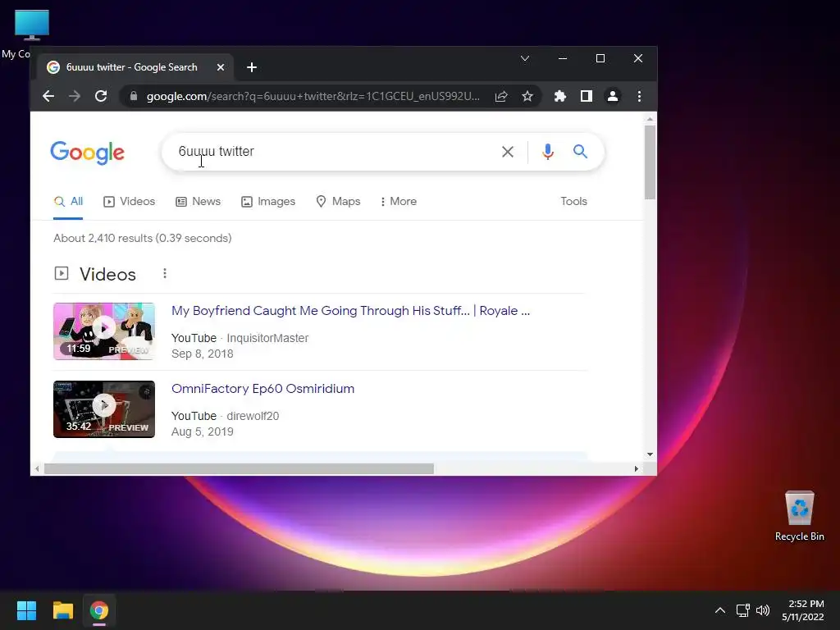Open the search Tools button
The height and width of the screenshot is (630, 840).
coord(573,202)
